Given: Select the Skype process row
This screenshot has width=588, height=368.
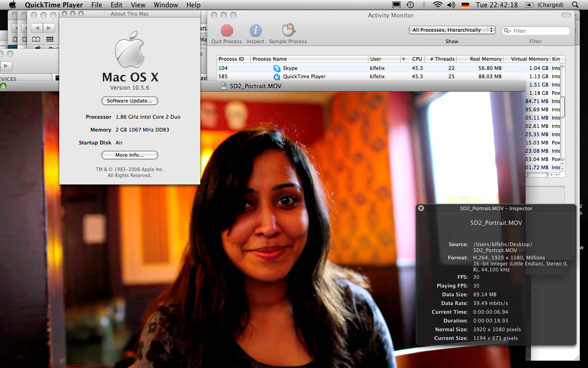Looking at the screenshot, I should point(322,68).
